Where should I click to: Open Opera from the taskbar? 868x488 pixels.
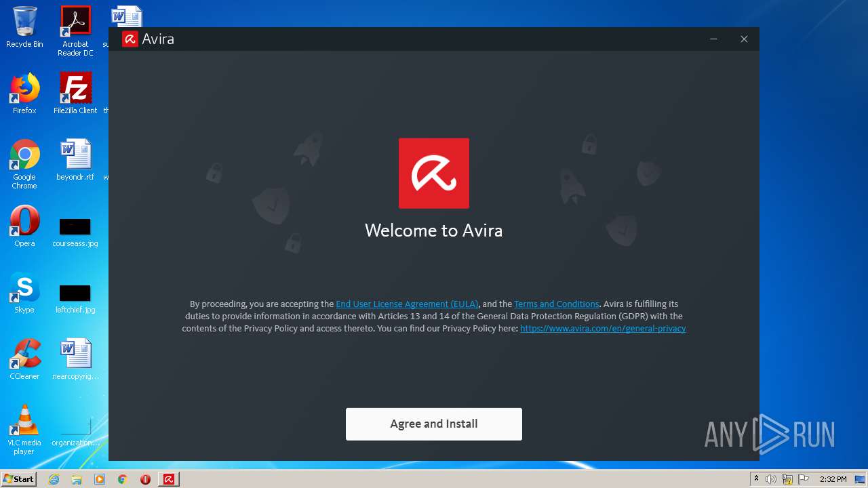pyautogui.click(x=145, y=479)
